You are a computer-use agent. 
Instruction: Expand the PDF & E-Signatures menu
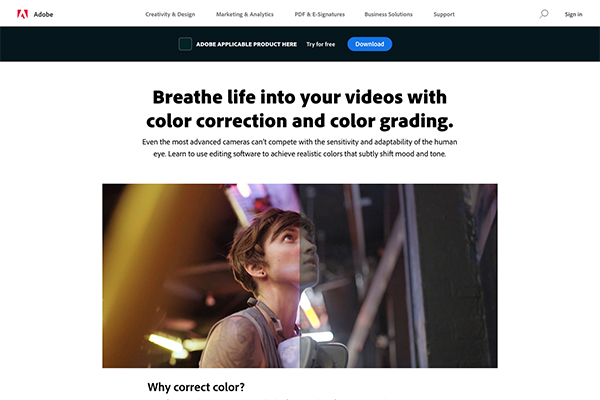tap(320, 14)
